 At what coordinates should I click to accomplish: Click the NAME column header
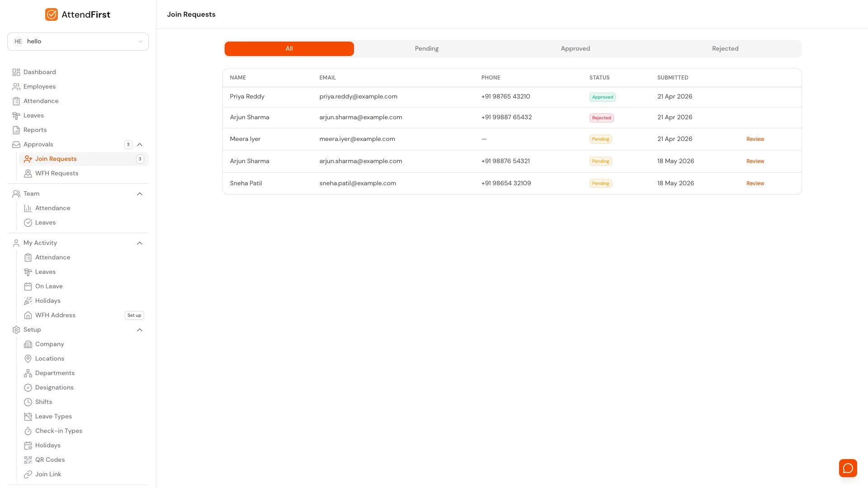pyautogui.click(x=238, y=78)
